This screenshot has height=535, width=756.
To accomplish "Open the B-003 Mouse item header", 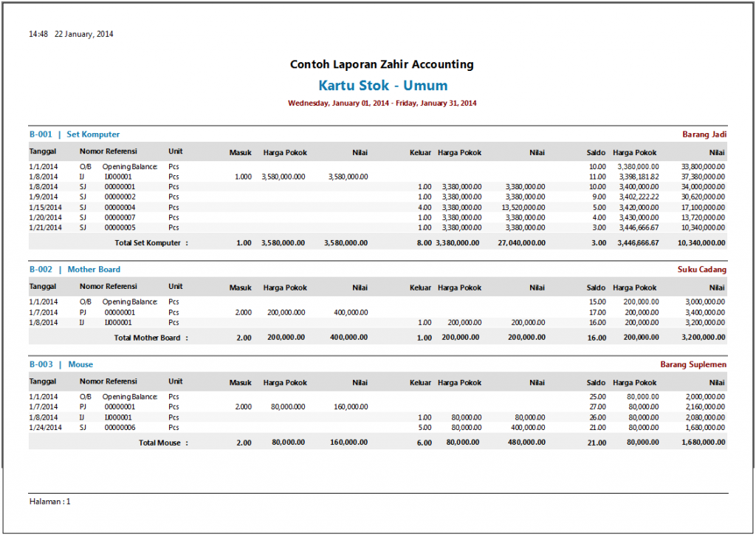I will (61, 364).
